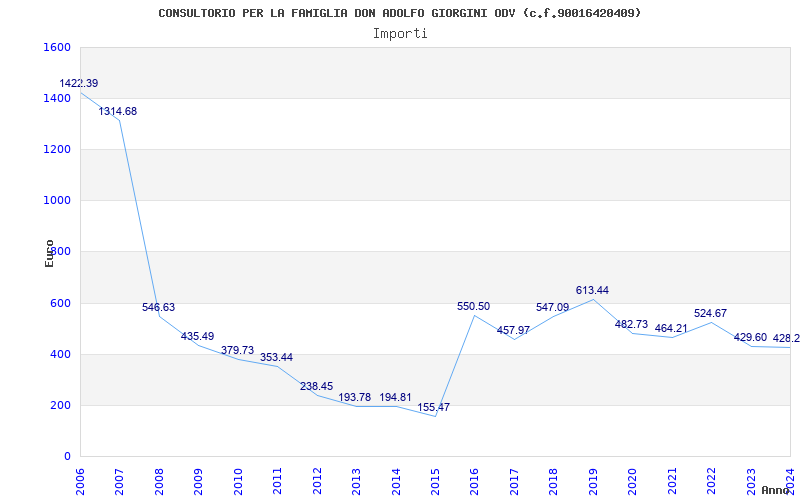Click x-axis year label 2022
This screenshot has width=800, height=500.
click(x=712, y=482)
